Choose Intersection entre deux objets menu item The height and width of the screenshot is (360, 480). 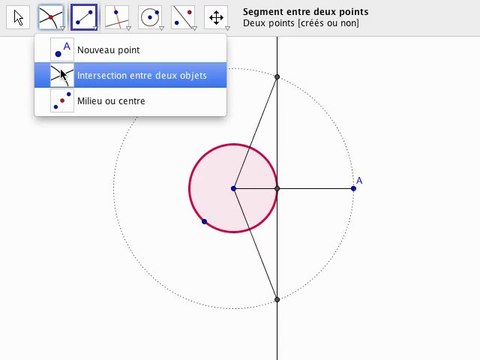[130, 75]
